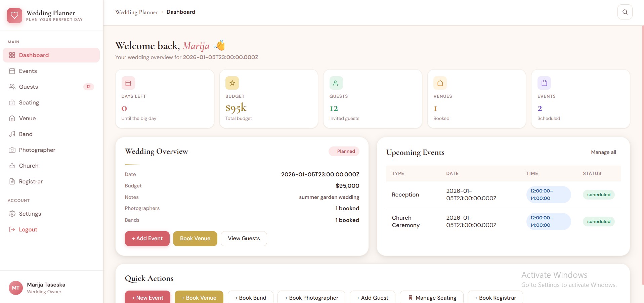
Task: Go to the Seating page
Action: coord(29,102)
